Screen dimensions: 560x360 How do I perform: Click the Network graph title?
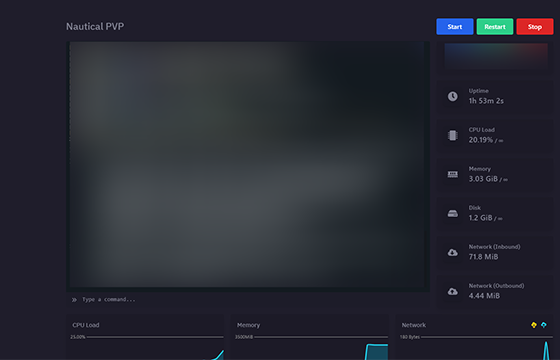pos(414,325)
